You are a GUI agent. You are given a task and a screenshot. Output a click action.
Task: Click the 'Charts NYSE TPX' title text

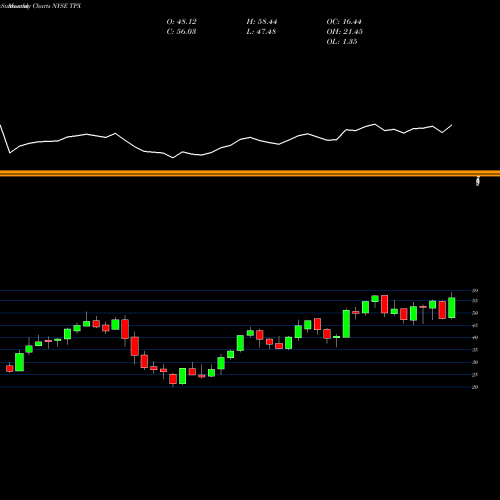(x=57, y=6)
